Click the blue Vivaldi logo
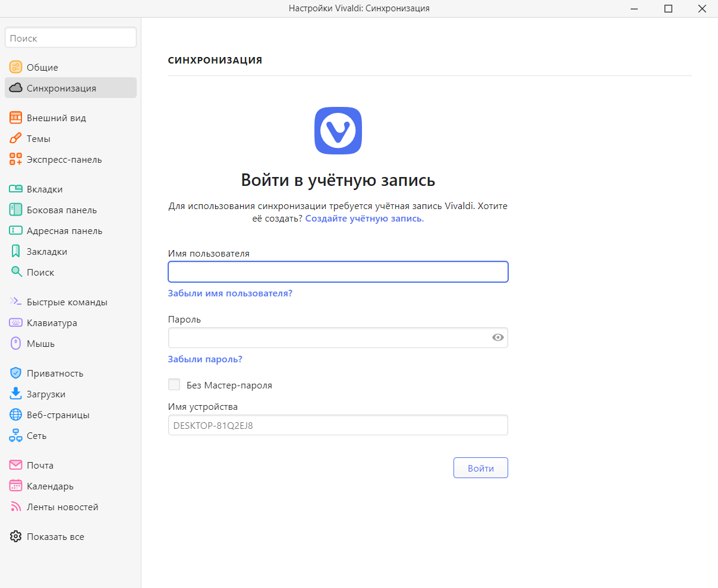Viewport: 718px width, 588px height. (338, 131)
